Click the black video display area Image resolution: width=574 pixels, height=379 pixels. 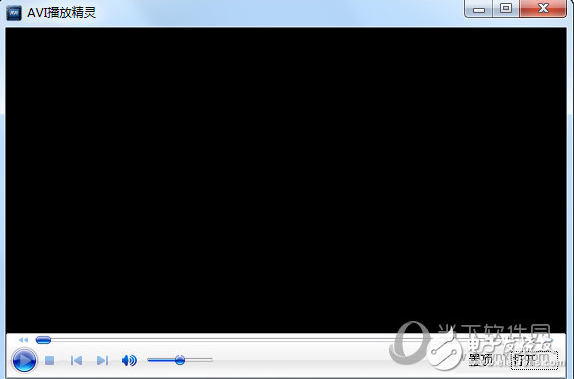click(x=286, y=180)
